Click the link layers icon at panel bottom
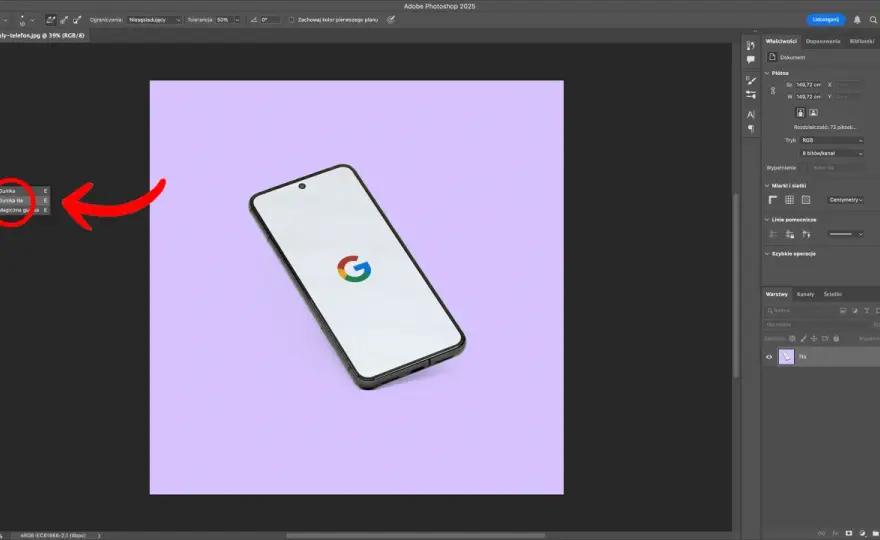Viewport: 880px width, 540px height. (x=822, y=533)
